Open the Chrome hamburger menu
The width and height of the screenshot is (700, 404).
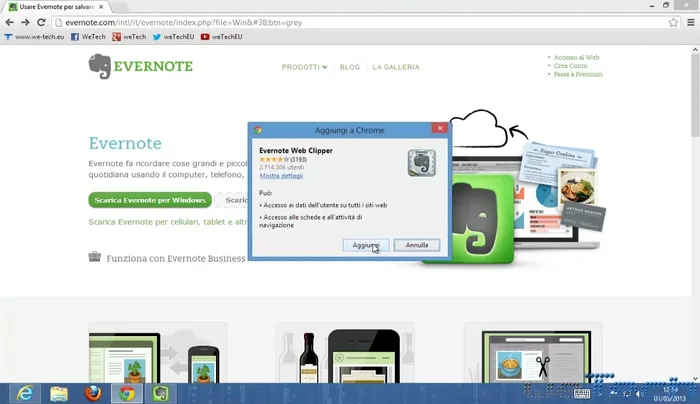(x=691, y=22)
